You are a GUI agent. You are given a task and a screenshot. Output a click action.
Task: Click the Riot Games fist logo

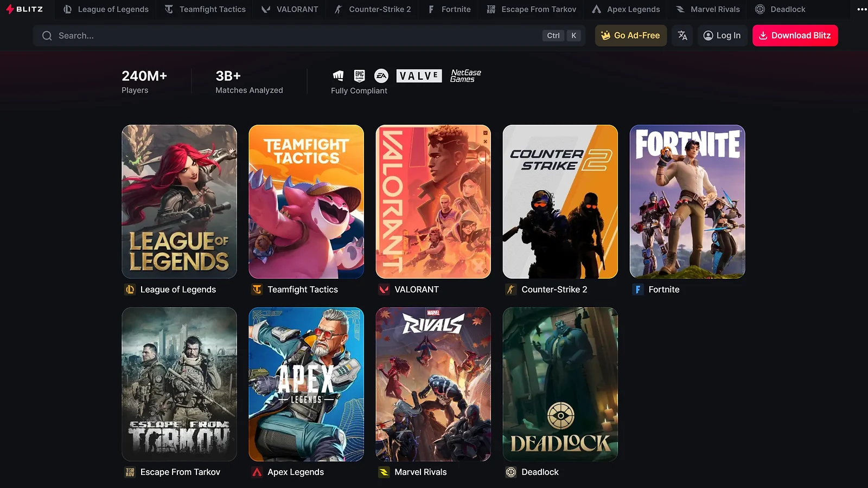click(x=338, y=76)
